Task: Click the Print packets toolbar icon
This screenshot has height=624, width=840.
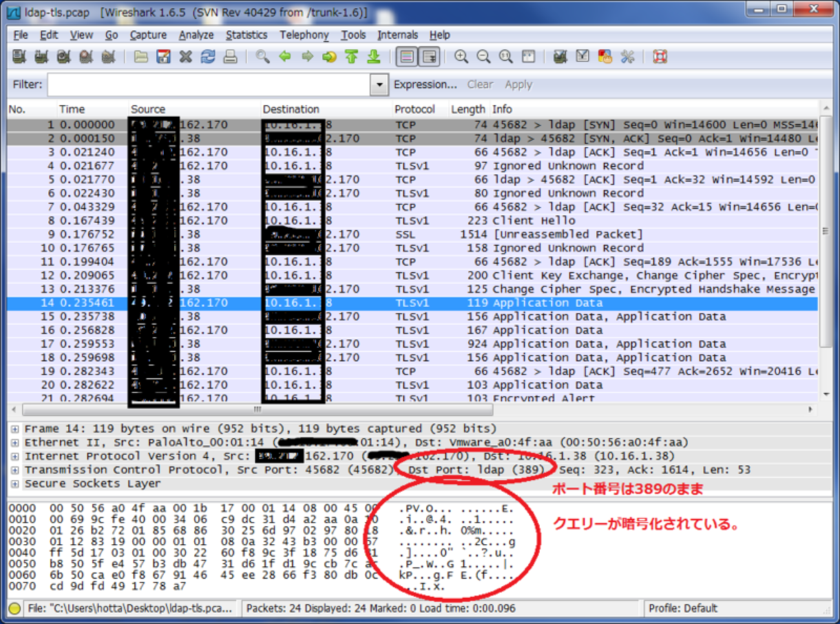Action: pyautogui.click(x=230, y=57)
